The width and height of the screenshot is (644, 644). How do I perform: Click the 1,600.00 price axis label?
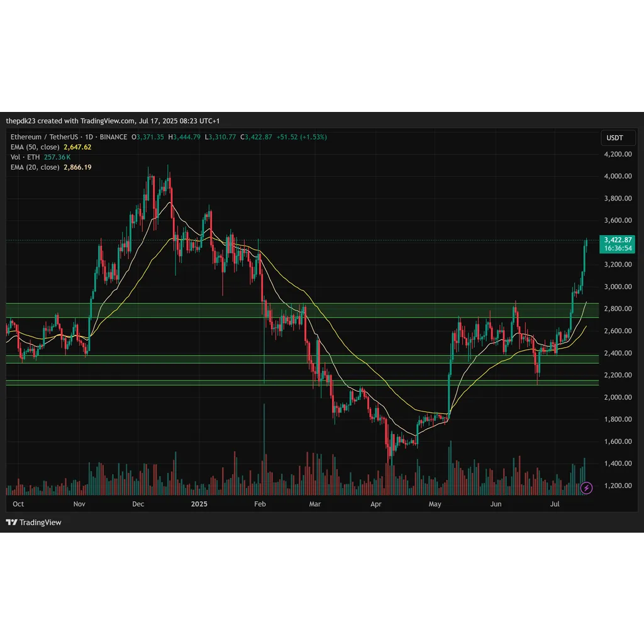(618, 441)
